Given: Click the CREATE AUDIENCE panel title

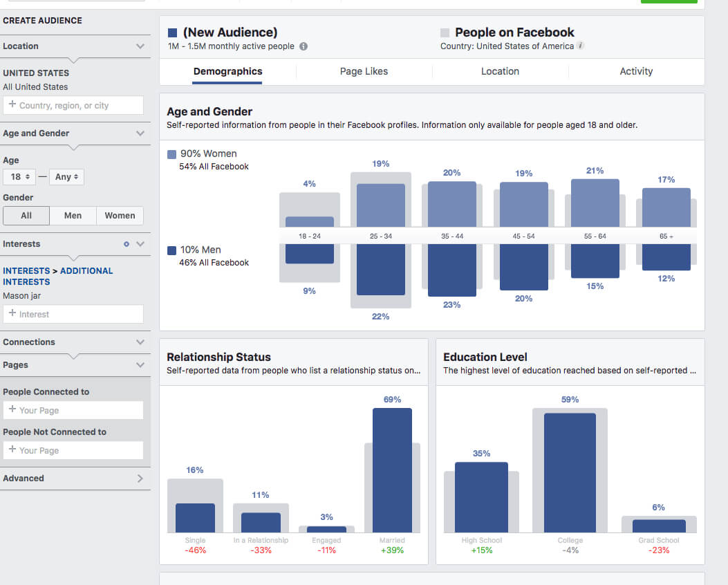Looking at the screenshot, I should click(x=42, y=21).
